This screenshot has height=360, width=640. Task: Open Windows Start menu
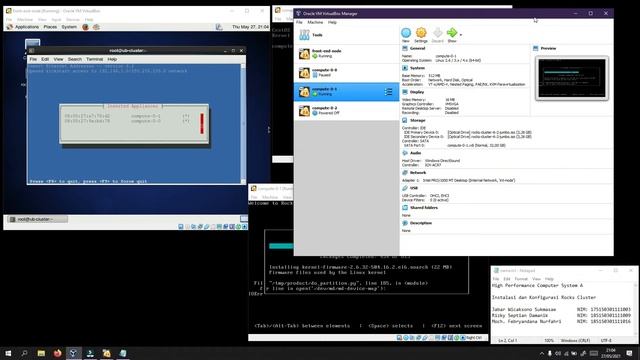pos(8,353)
